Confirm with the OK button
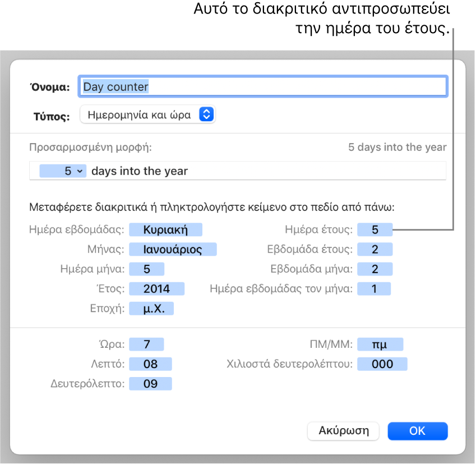 (x=417, y=430)
